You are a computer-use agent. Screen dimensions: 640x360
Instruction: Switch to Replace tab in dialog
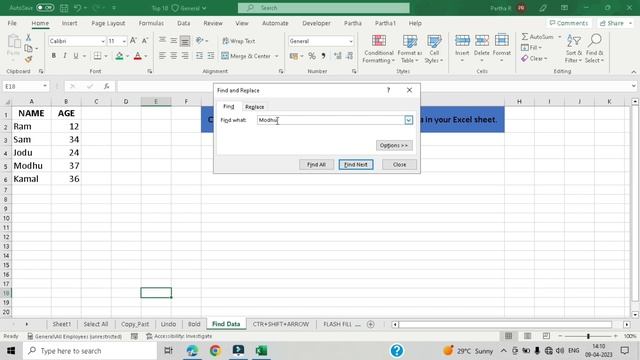pos(254,107)
